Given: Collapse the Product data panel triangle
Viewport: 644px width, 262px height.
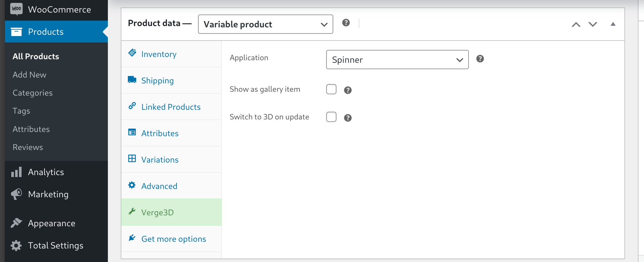Looking at the screenshot, I should [x=613, y=24].
